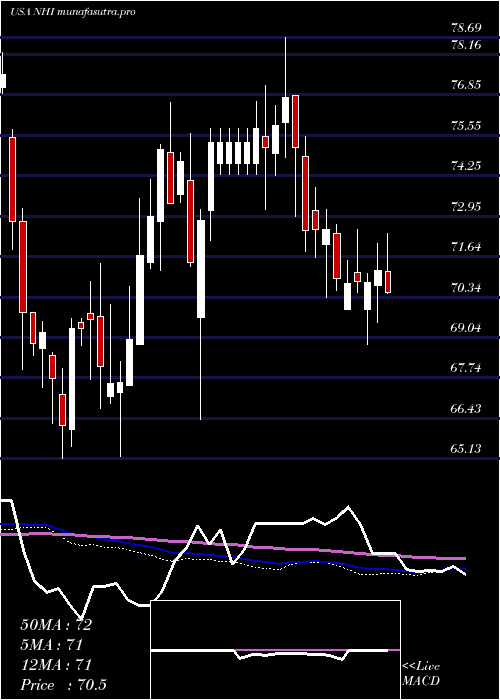Click the 70.34 price level label
This screenshot has width=500, height=700.
466,288
